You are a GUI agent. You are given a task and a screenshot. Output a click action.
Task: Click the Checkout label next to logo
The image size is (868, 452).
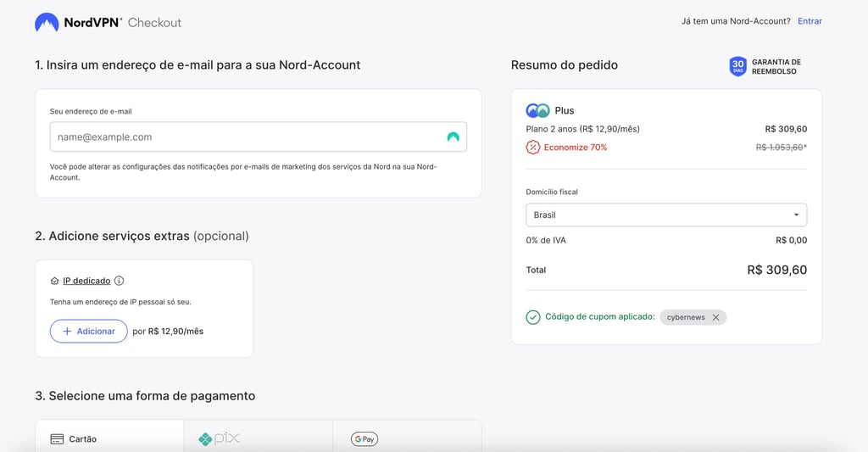click(x=154, y=23)
